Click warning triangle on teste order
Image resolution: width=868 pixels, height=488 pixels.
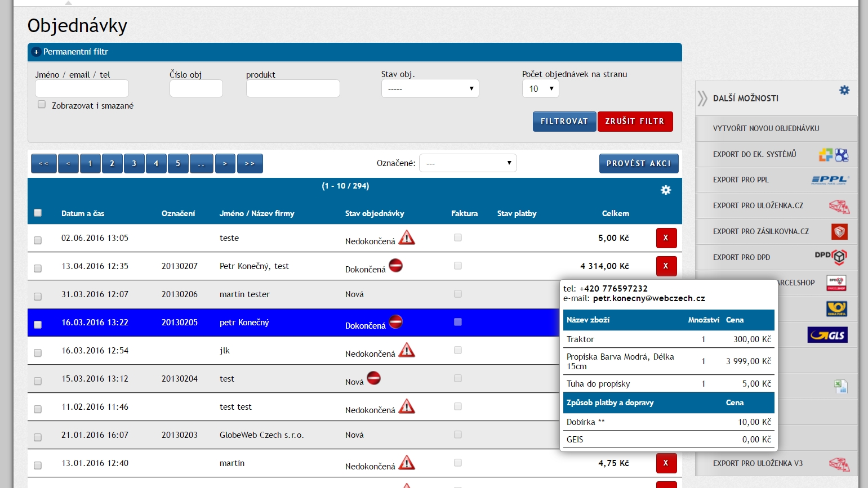click(x=407, y=238)
